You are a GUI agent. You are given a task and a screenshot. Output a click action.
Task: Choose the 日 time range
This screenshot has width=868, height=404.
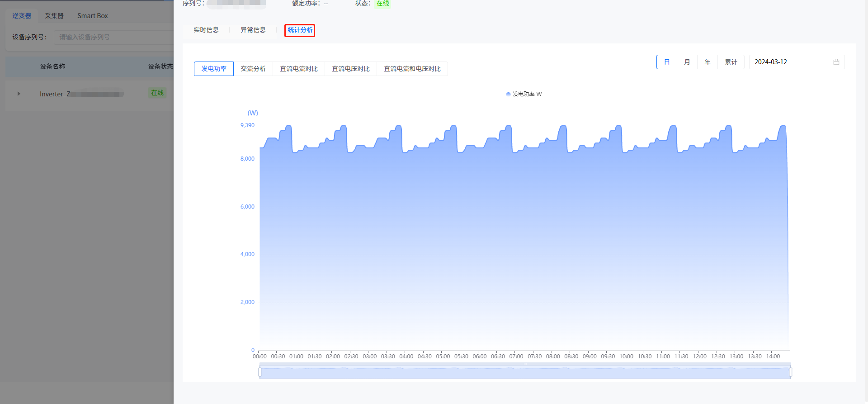click(x=666, y=62)
